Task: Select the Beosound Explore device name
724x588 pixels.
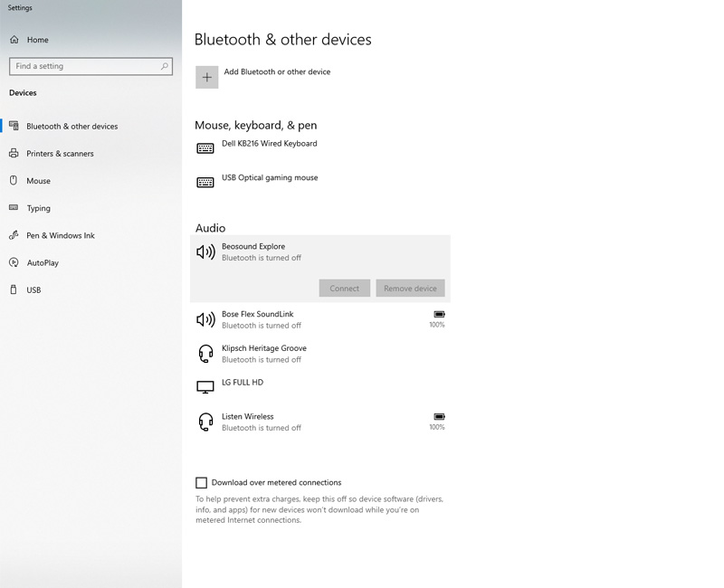Action: coord(253,246)
